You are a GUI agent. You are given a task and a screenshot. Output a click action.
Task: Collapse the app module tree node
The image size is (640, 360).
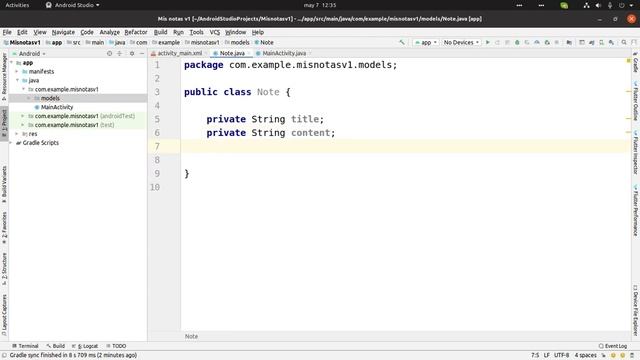[x=12, y=62]
